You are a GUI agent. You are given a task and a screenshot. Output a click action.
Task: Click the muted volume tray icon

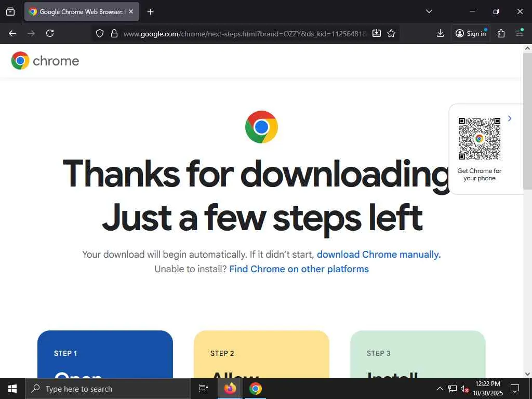[465, 389]
